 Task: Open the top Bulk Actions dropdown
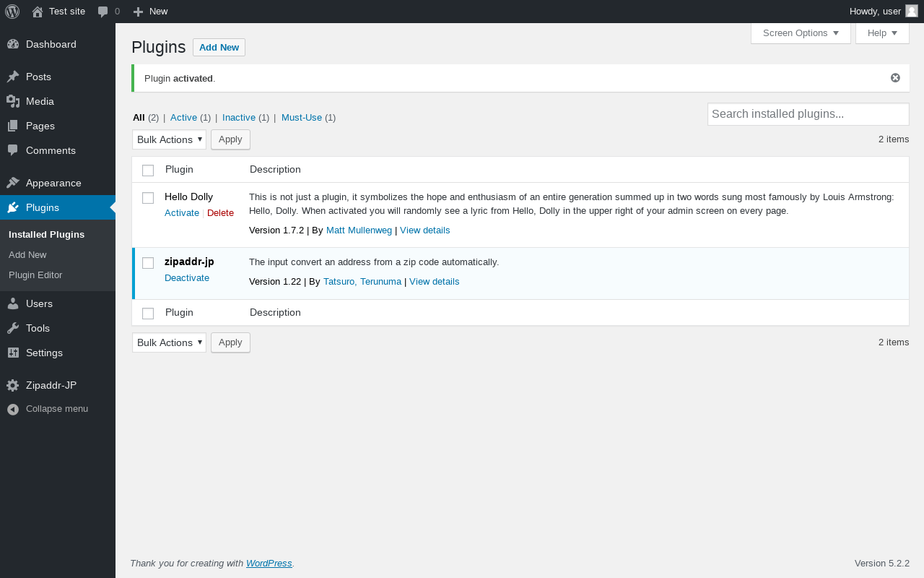pyautogui.click(x=169, y=139)
